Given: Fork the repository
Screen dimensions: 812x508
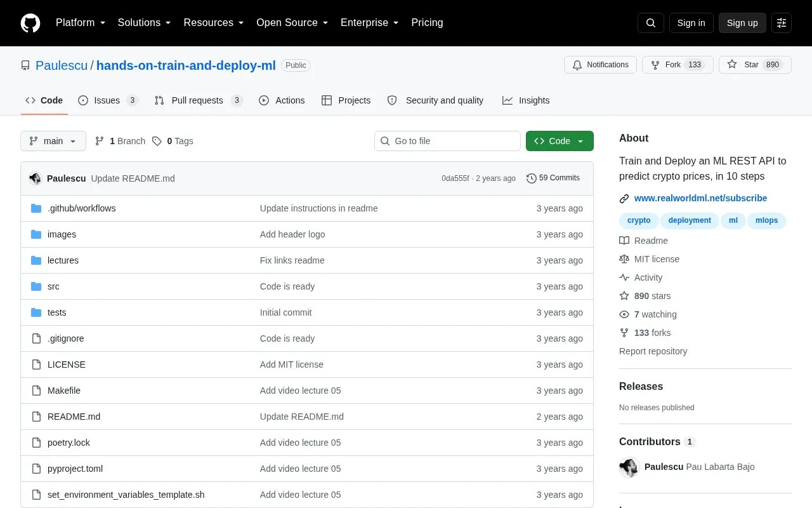Looking at the screenshot, I should pyautogui.click(x=678, y=65).
